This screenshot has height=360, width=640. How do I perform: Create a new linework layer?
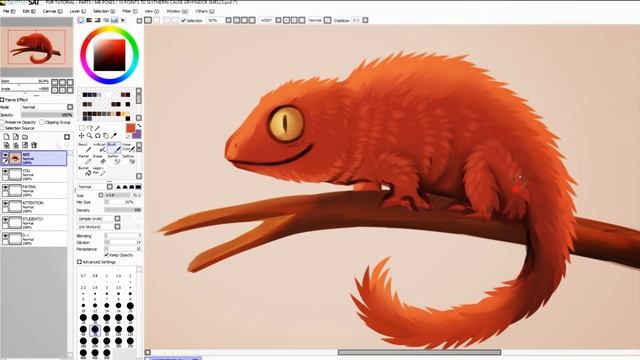(x=16, y=137)
